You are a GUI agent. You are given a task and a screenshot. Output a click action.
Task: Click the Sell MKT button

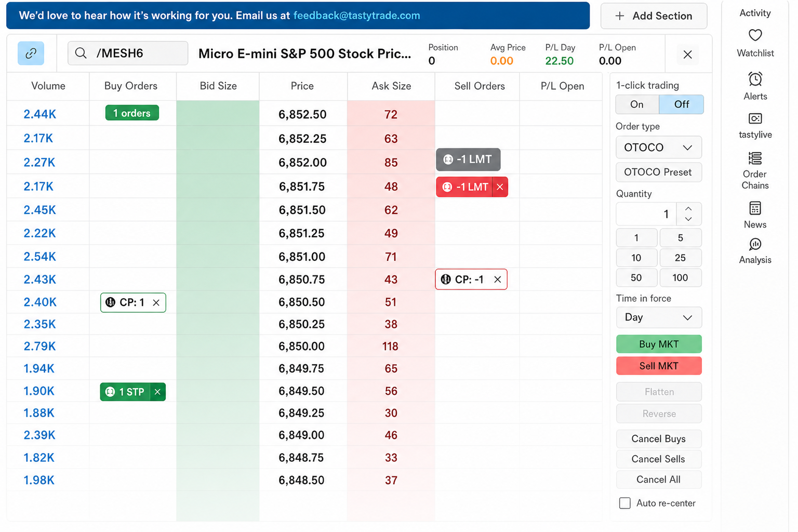click(x=659, y=366)
